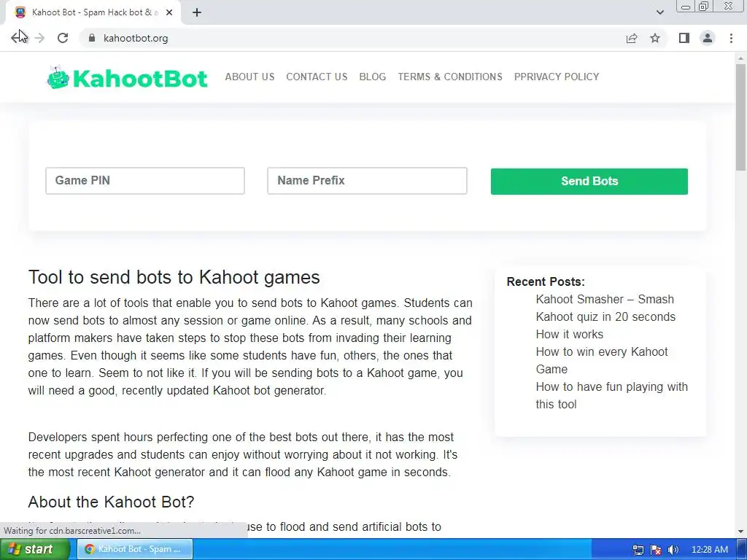747x560 pixels.
Task: Open the Windows Start menu
Action: [x=34, y=549]
